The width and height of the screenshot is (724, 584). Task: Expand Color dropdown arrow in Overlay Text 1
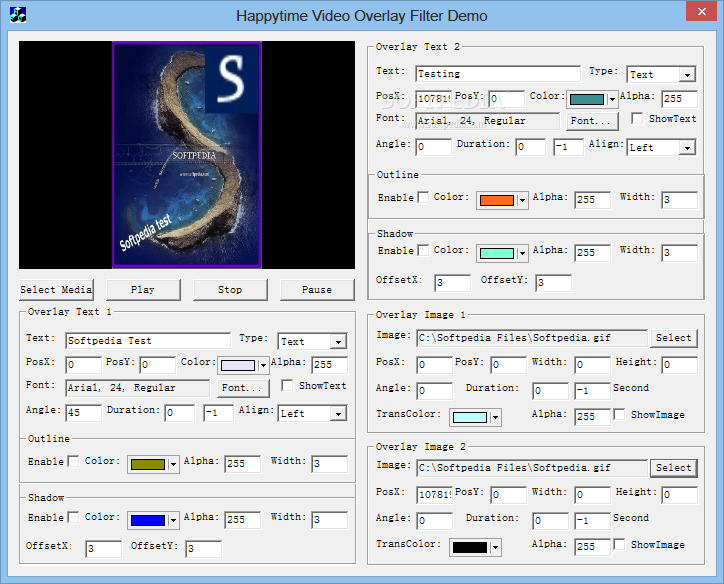pyautogui.click(x=263, y=366)
